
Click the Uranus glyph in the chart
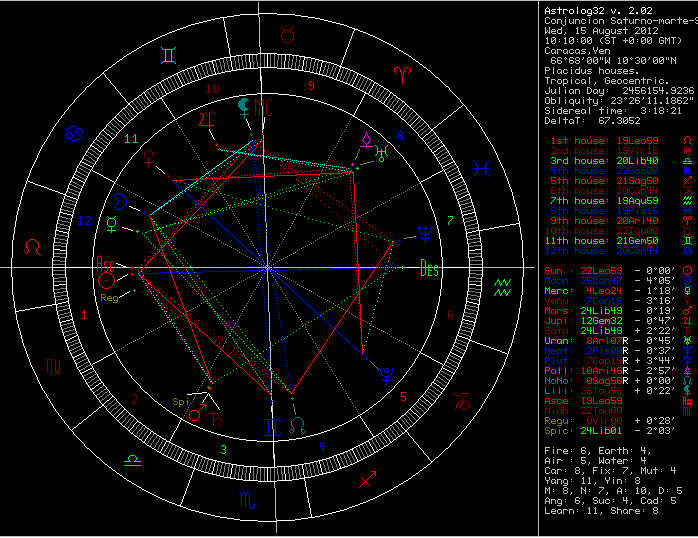(381, 153)
